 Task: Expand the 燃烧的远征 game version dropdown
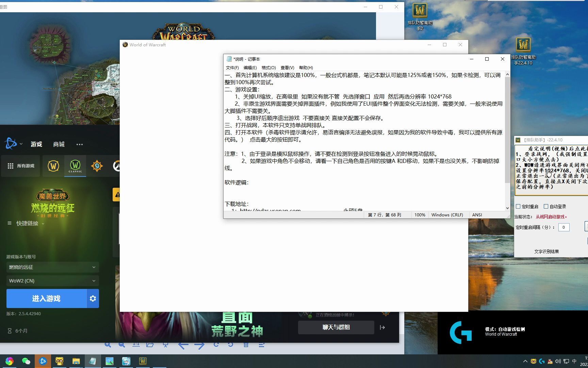53,267
